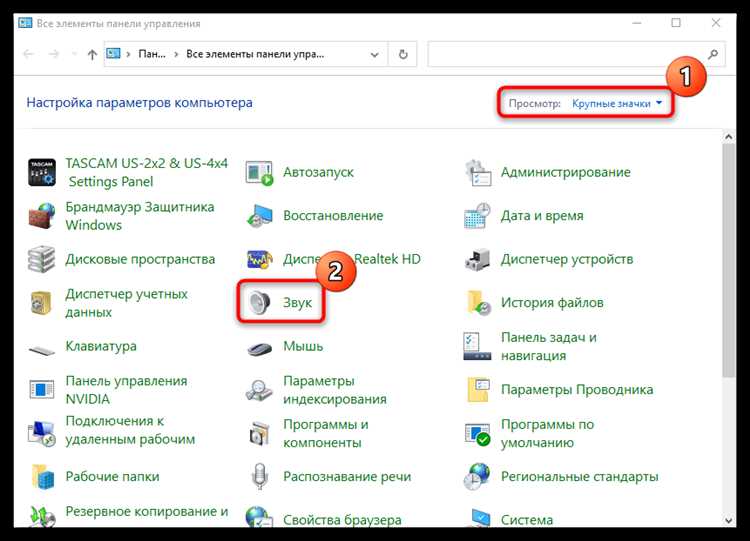
Task: Open the TASCAM US-2x2 Settings Panel icon
Action: tap(42, 172)
